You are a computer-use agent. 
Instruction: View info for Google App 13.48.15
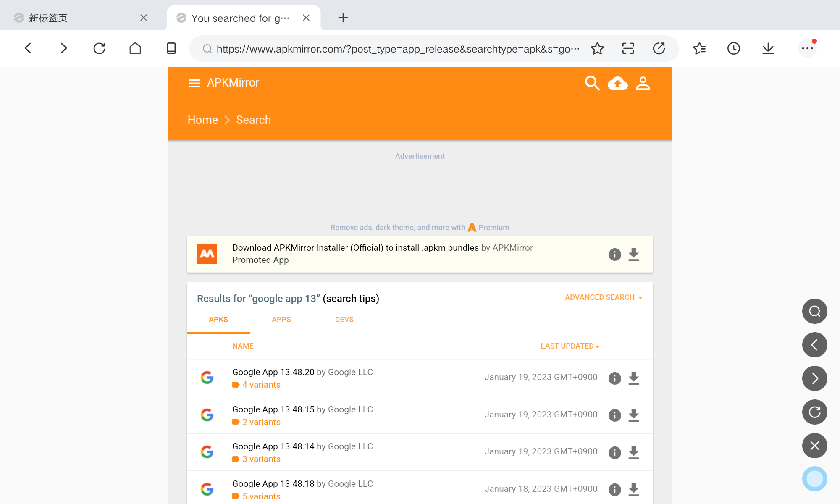click(x=614, y=415)
